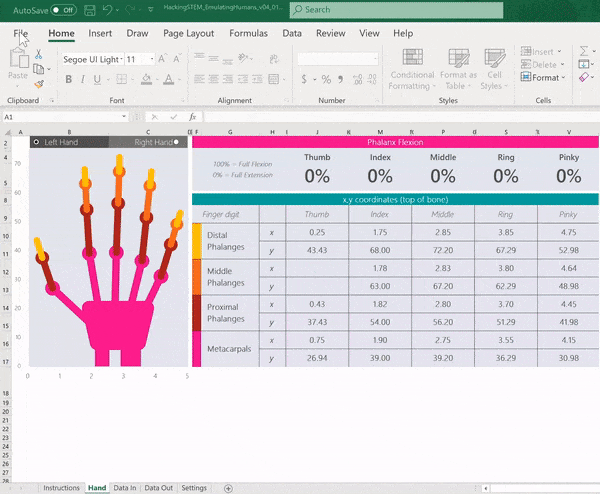
Task: Click Increase Decimal icon
Action: (x=357, y=79)
